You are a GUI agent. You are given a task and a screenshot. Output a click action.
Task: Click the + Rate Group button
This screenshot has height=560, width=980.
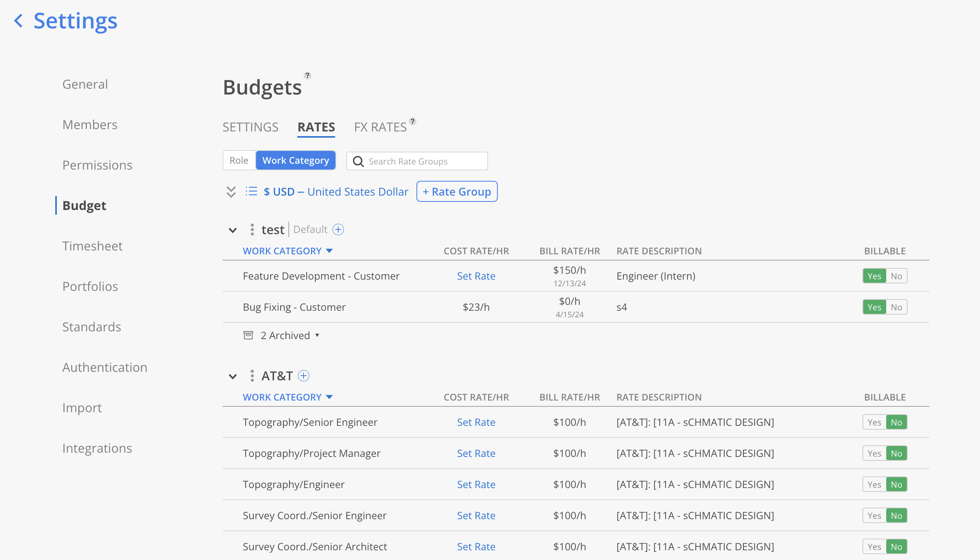coord(457,191)
